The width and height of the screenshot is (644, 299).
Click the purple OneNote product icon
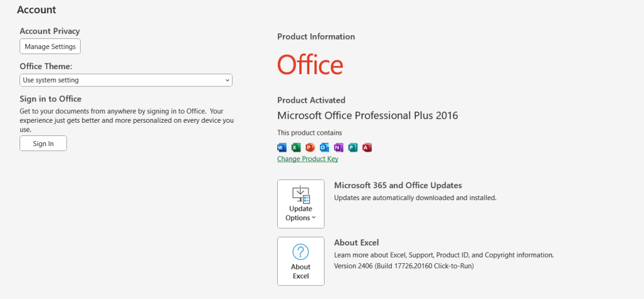pyautogui.click(x=339, y=147)
